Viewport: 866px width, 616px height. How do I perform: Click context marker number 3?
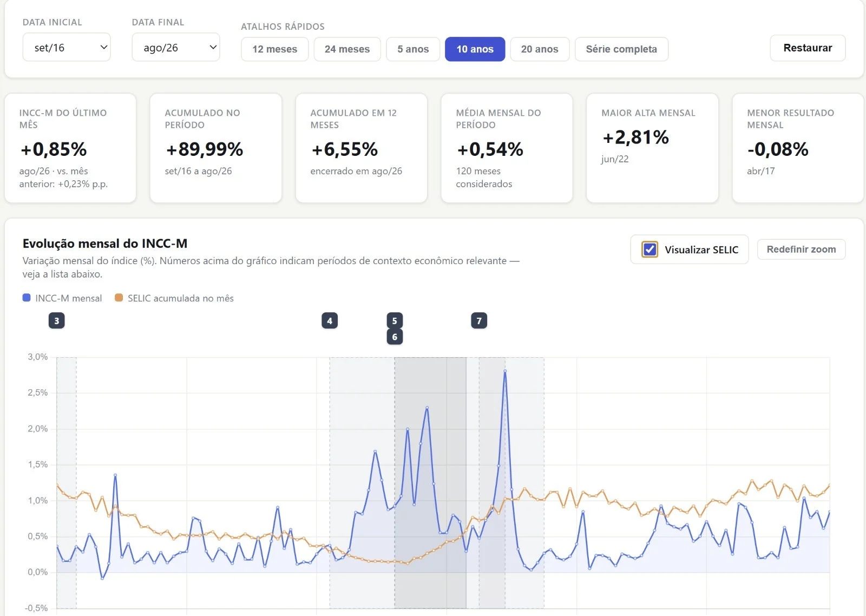(x=57, y=320)
